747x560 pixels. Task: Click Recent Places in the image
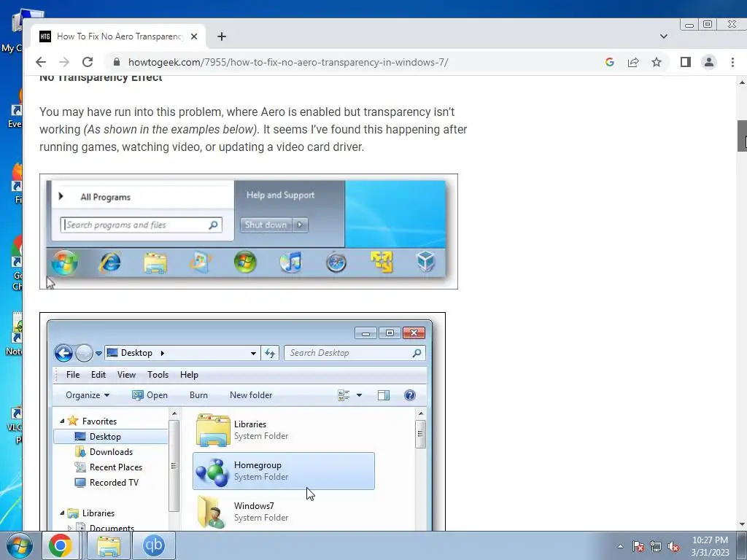[109, 467]
